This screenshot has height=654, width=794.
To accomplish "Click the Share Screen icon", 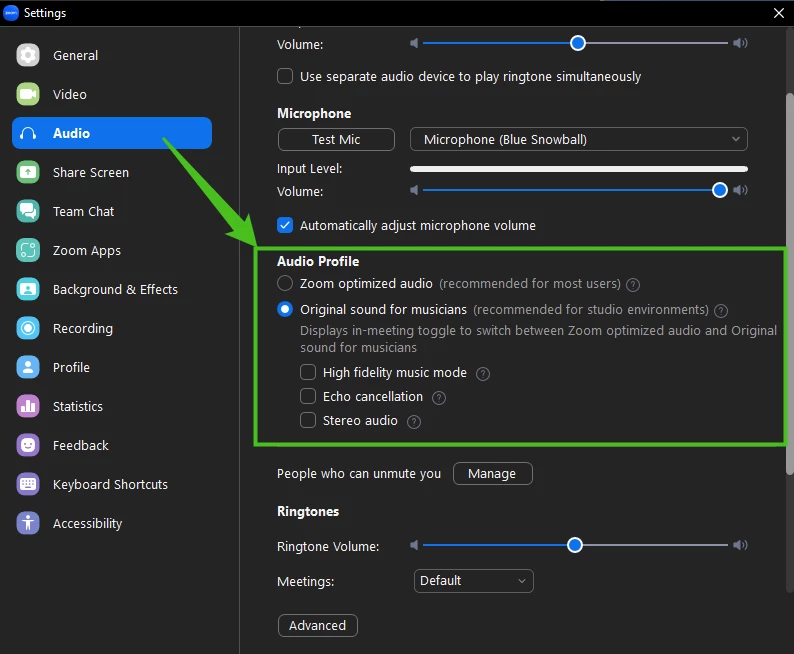I will [x=28, y=172].
